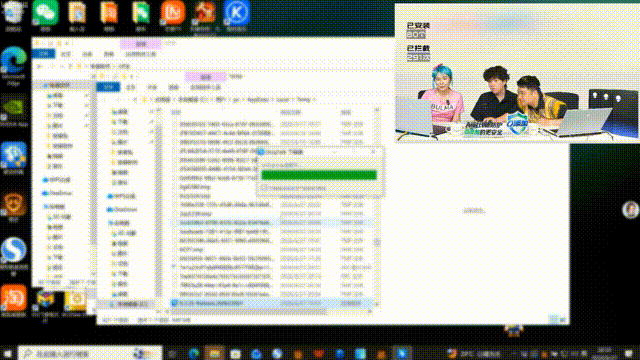Open the NVIDIA desktop shortcut
640x360 pixels.
click(x=14, y=111)
